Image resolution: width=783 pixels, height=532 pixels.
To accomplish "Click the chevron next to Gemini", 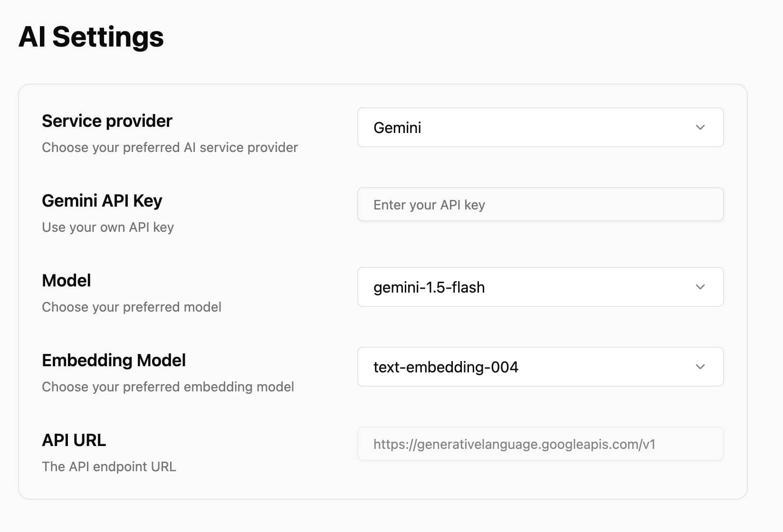I will click(x=700, y=127).
